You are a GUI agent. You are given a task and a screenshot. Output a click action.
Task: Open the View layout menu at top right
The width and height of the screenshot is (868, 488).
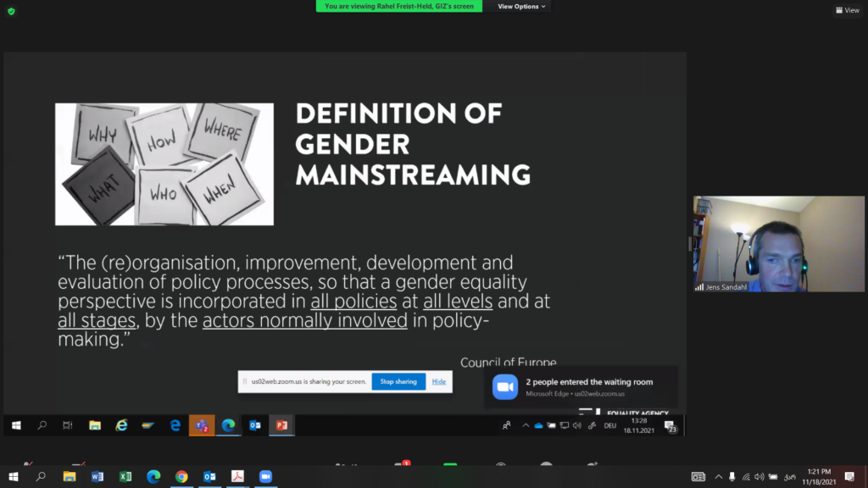click(847, 10)
